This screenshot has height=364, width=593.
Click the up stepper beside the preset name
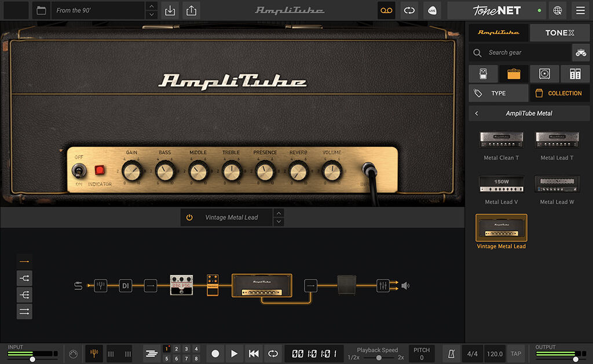278,214
